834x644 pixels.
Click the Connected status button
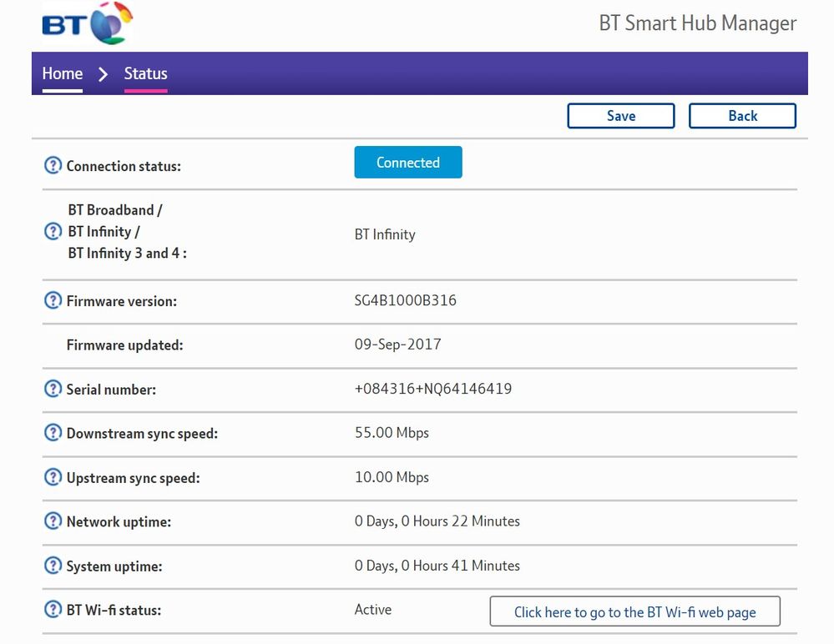click(x=408, y=162)
